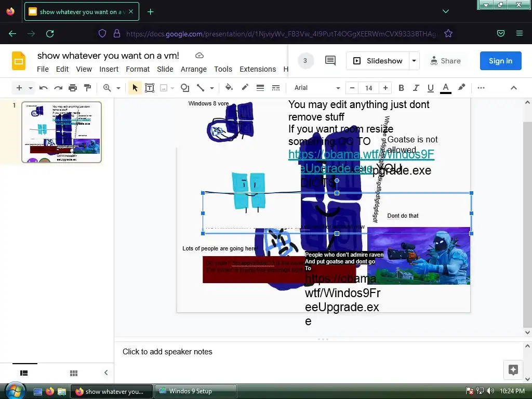Go back with the browser arrow

coord(12,33)
